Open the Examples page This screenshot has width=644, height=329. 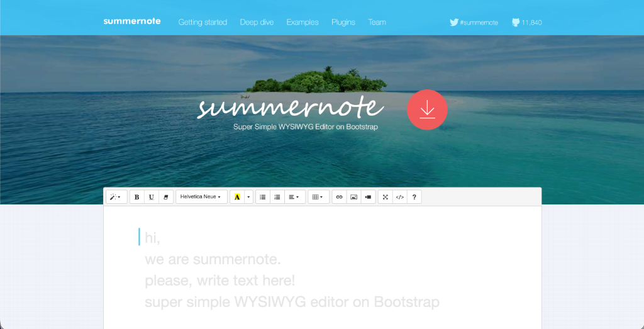pos(303,22)
